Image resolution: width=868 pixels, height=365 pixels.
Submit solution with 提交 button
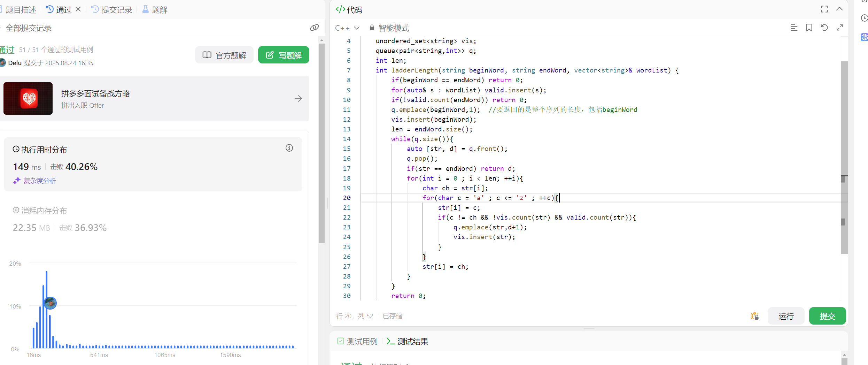tap(827, 316)
